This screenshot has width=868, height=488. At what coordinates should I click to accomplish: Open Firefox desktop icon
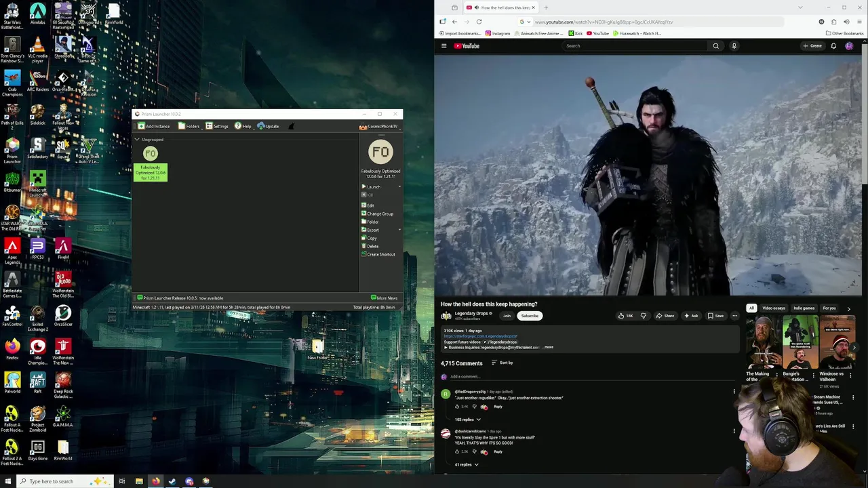[x=12, y=349]
